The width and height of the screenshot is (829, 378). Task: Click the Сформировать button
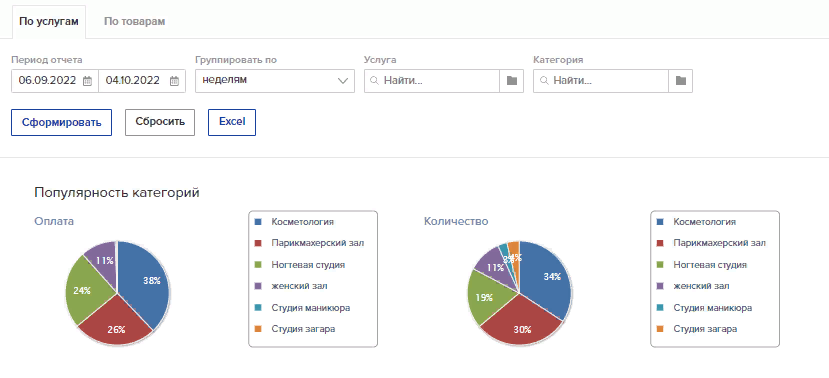(x=61, y=122)
